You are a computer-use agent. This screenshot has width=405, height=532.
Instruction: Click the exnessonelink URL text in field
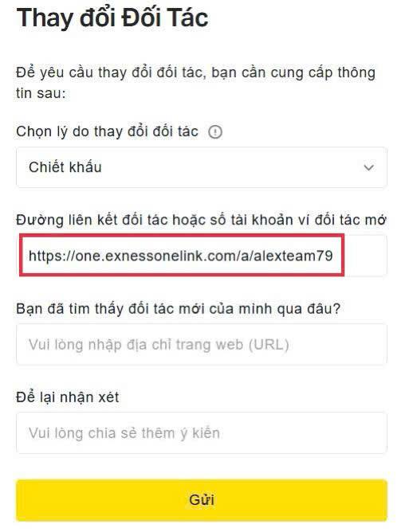180,256
